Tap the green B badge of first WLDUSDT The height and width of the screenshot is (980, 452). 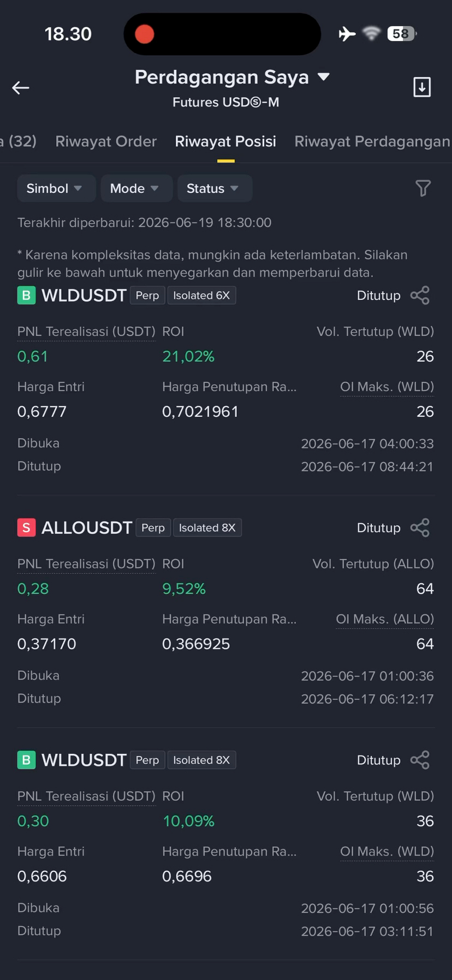click(26, 296)
